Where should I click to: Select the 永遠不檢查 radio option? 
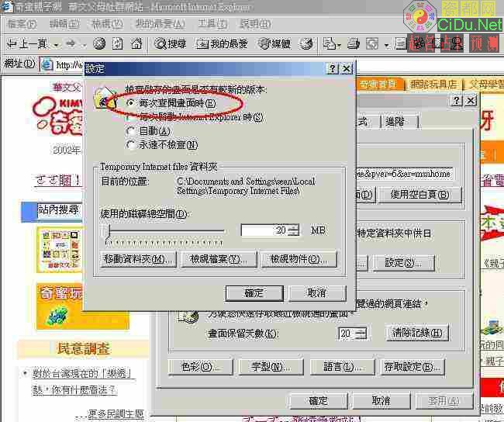click(x=130, y=144)
